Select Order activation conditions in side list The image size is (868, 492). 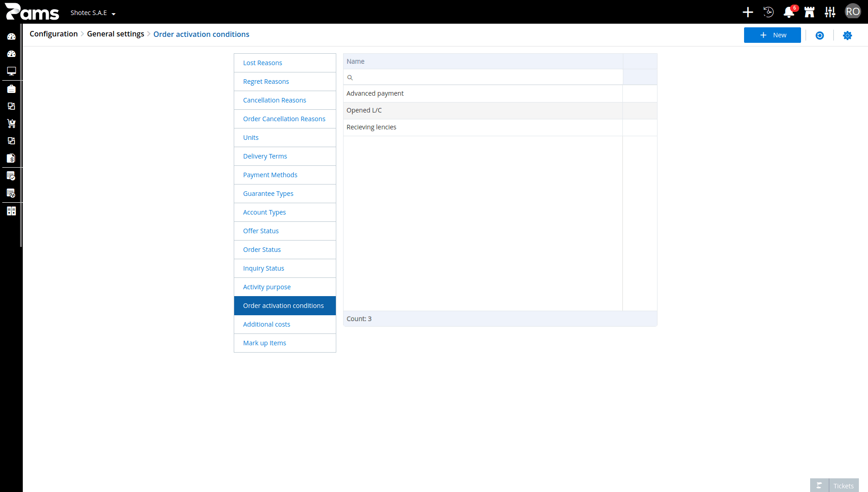285,306
